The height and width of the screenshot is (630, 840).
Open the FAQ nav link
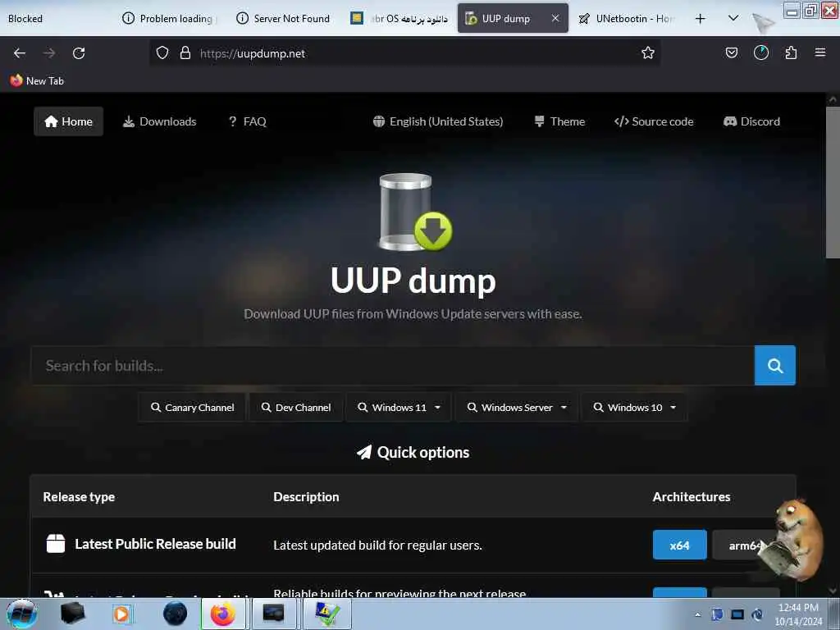pos(248,121)
